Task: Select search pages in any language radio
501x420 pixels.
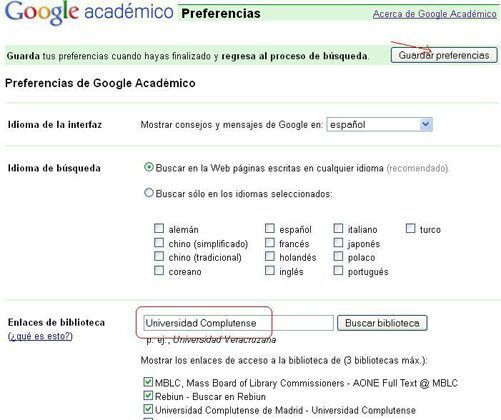Action: pos(149,167)
